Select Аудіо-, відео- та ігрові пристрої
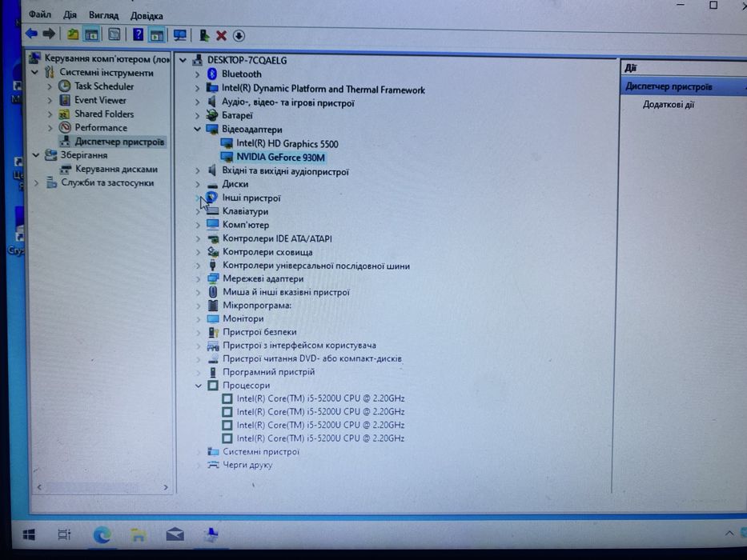Viewport: 747px width, 560px height. tap(287, 103)
